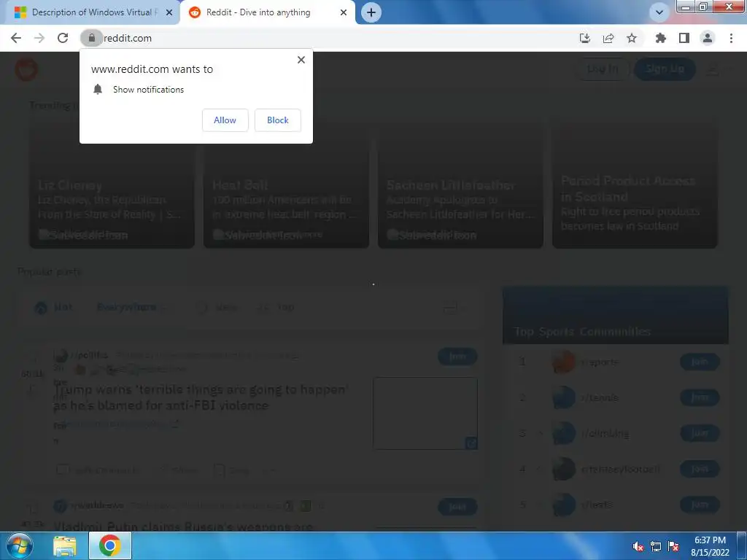This screenshot has width=747, height=560.
Task: Open site information via the lock icon
Action: pos(91,38)
